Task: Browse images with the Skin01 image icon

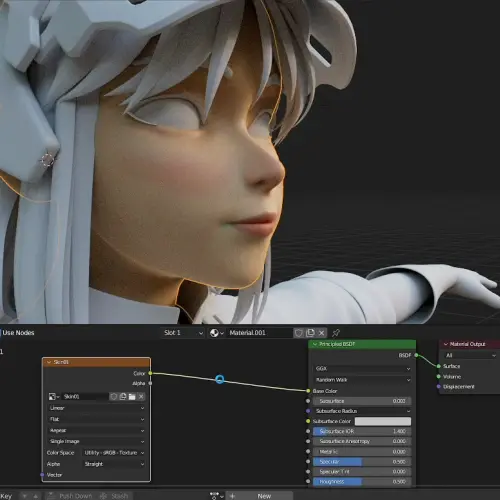Action: (54, 396)
